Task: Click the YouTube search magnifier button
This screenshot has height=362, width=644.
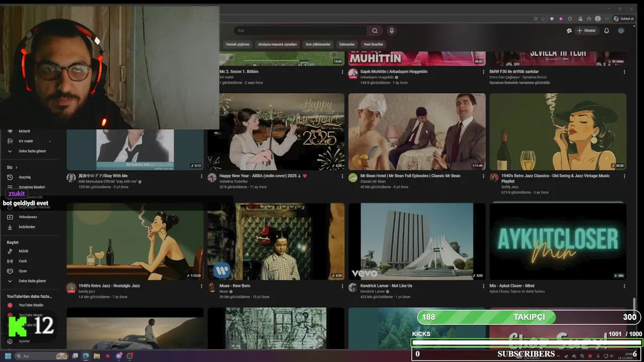Action: tap(375, 31)
